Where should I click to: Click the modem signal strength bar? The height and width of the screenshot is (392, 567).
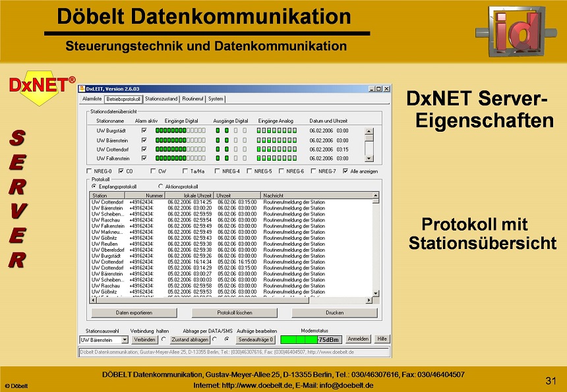coord(311,339)
